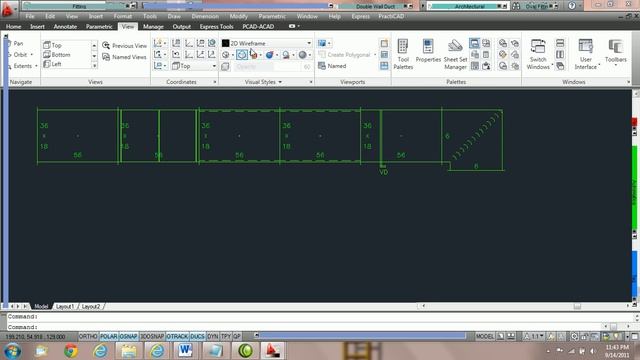Toggle DUCS in status bar
This screenshot has height=360, width=640.
198,336
